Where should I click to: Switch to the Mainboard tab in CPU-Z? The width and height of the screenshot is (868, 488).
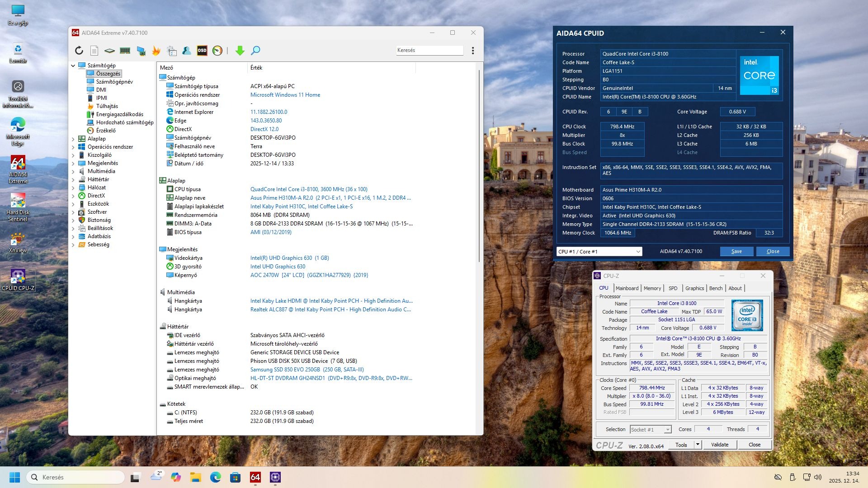(x=627, y=288)
